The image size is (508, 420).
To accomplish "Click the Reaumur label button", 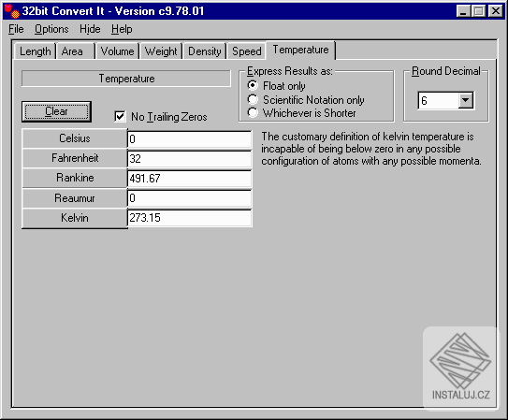I will tap(75, 198).
